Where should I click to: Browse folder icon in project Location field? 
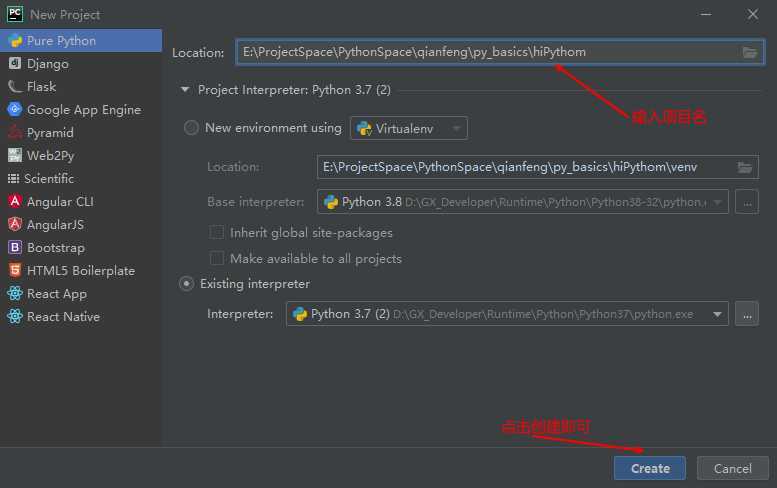750,52
